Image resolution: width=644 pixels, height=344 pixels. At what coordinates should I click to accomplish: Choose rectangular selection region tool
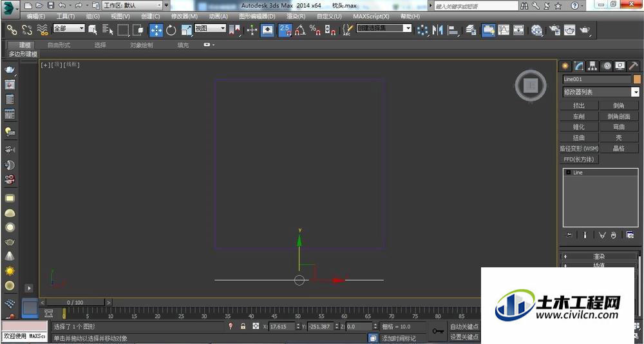(x=123, y=30)
